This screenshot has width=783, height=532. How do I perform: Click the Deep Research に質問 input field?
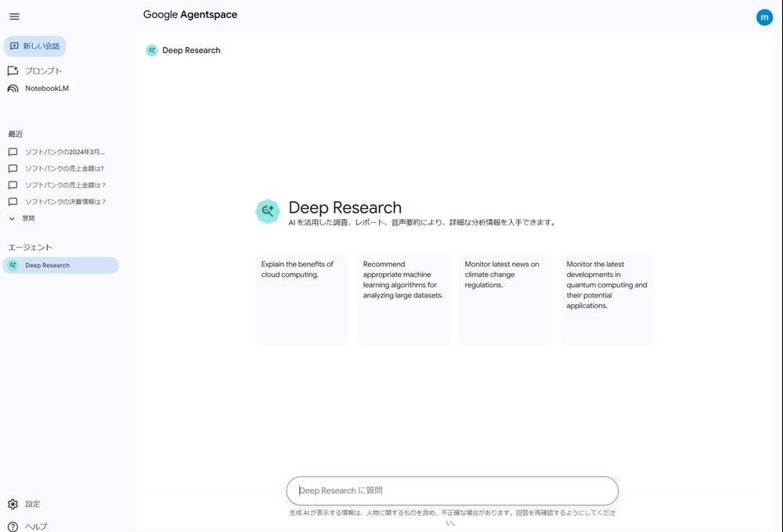click(453, 491)
